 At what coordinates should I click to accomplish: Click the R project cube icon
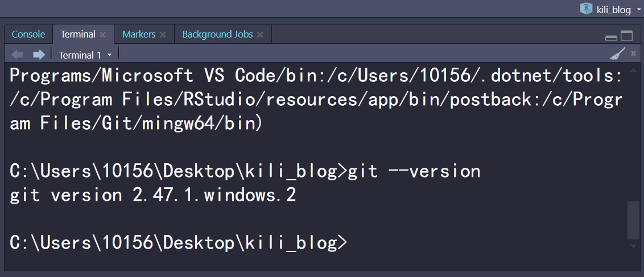click(x=585, y=9)
